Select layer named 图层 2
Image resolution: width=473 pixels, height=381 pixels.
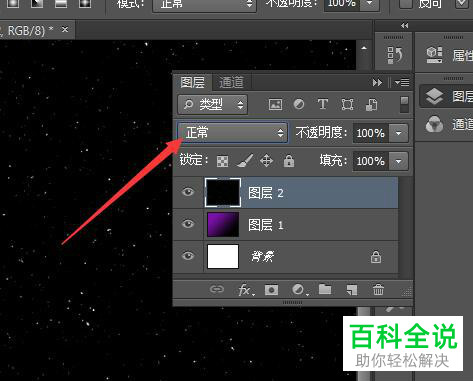point(266,193)
